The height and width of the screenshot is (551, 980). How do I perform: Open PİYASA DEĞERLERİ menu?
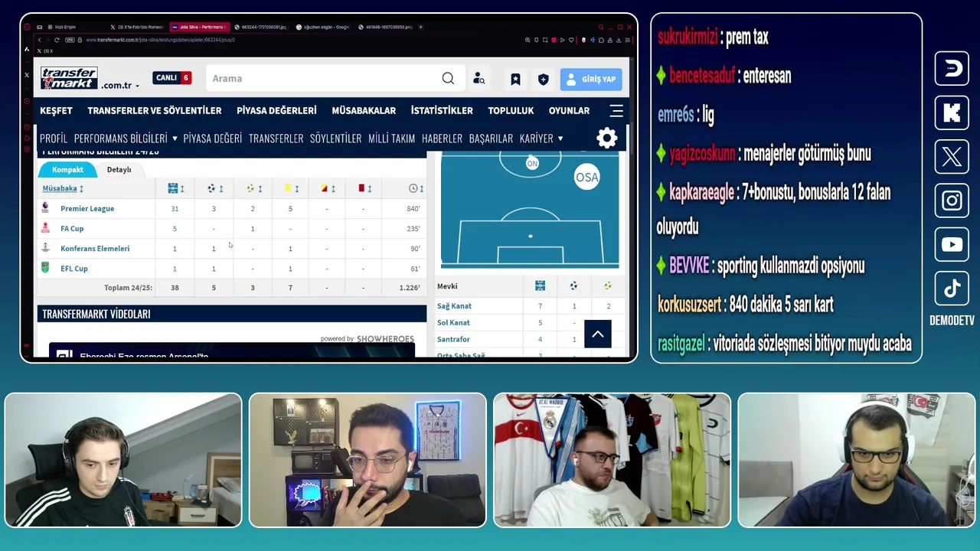(276, 110)
